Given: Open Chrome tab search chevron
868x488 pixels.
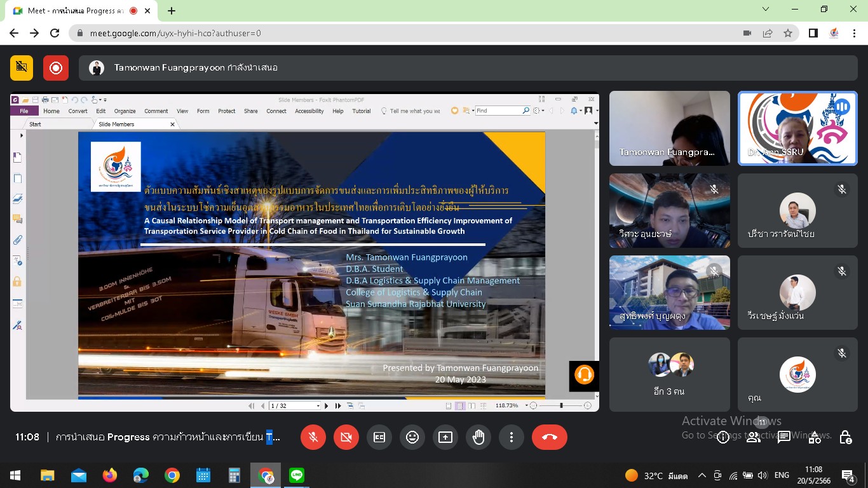Looking at the screenshot, I should point(765,10).
